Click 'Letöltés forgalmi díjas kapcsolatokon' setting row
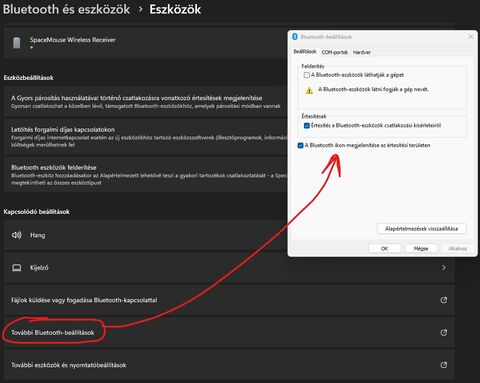 pos(146,137)
